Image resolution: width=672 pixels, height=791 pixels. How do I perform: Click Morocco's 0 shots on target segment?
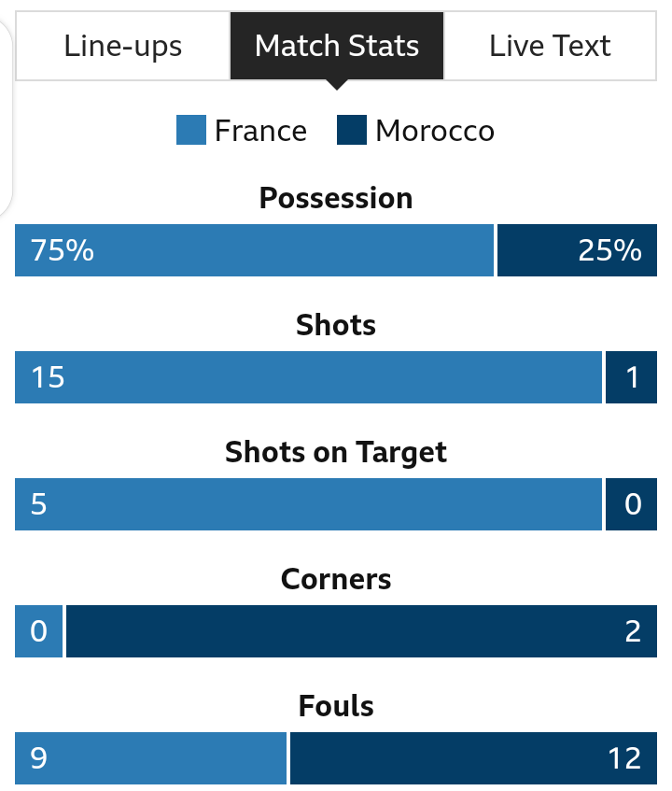pyautogui.click(x=631, y=504)
